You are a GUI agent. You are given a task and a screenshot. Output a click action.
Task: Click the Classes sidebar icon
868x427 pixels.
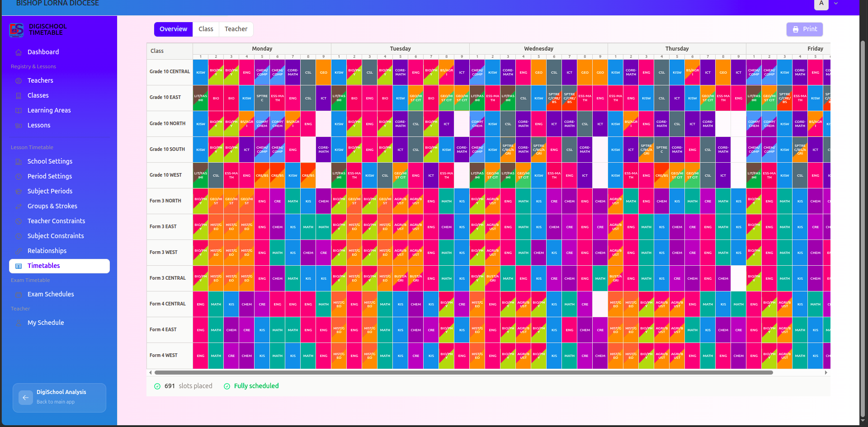click(x=19, y=96)
